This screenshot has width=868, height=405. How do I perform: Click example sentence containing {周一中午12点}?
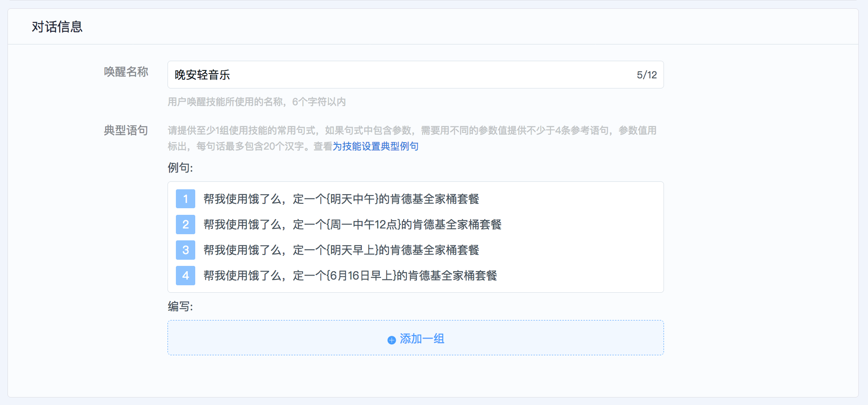click(352, 225)
